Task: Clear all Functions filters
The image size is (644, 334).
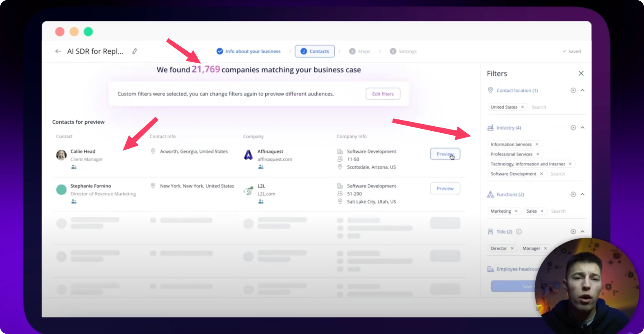Action: (573, 194)
